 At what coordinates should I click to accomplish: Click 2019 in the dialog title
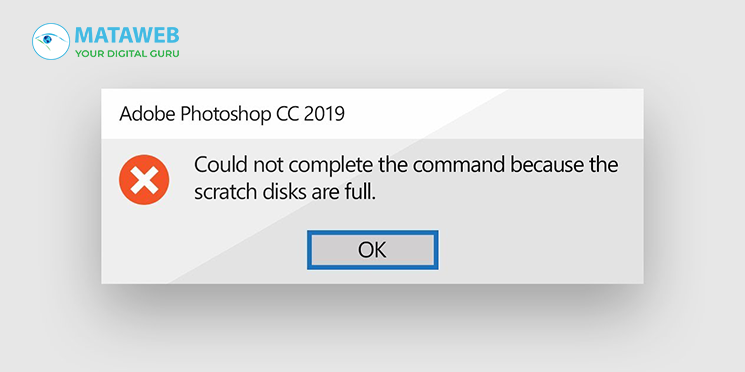pos(325,114)
